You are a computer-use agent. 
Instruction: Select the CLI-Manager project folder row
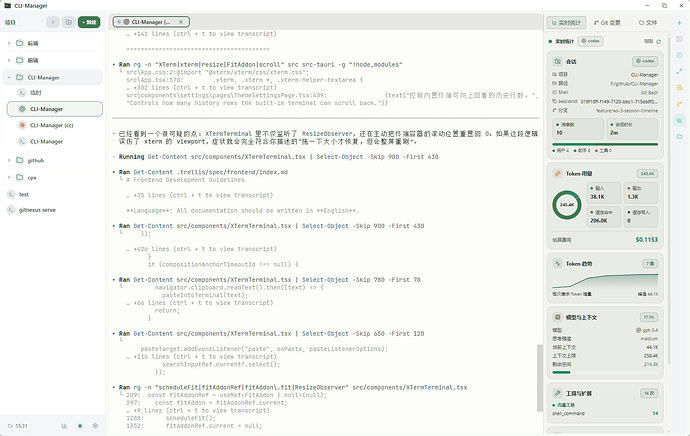click(x=53, y=77)
